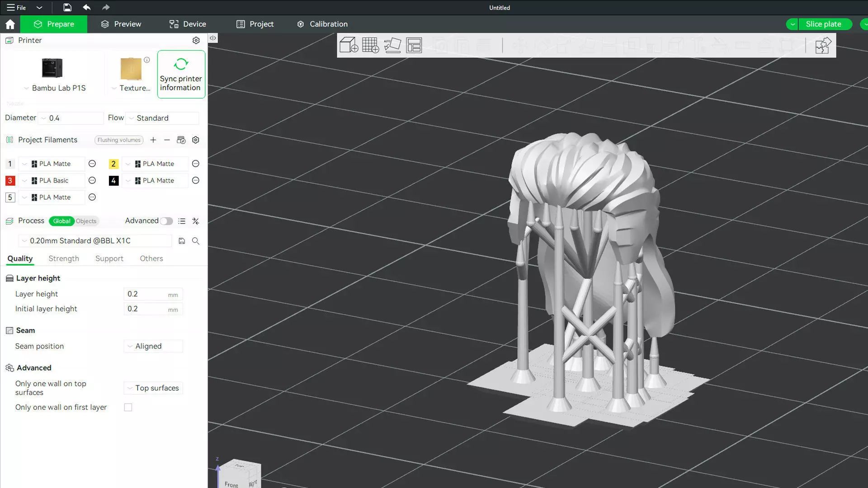This screenshot has width=868, height=488.
Task: Click the plus icon to add filament
Action: 153,140
